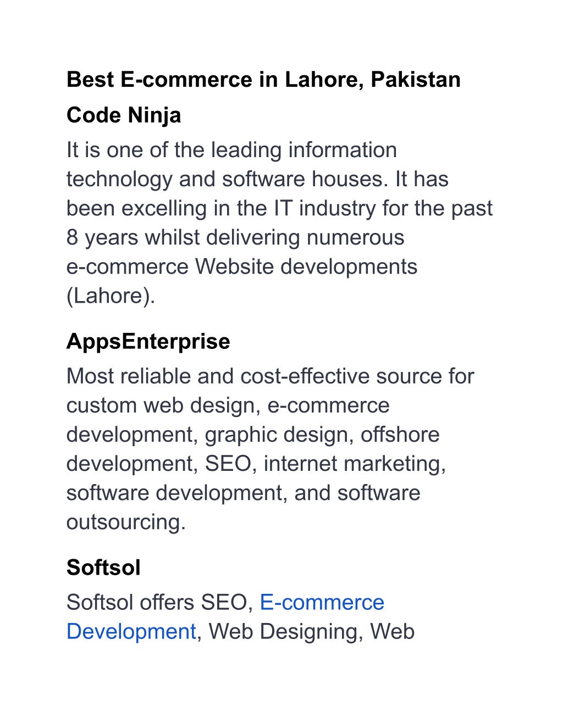The height and width of the screenshot is (728, 563).
Task: Click the bold Softsol heading
Action: (103, 568)
